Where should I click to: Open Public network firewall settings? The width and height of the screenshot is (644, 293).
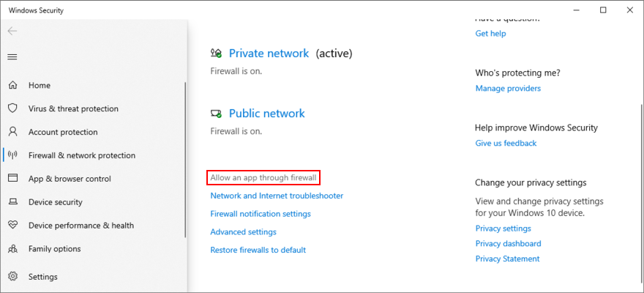pos(266,114)
